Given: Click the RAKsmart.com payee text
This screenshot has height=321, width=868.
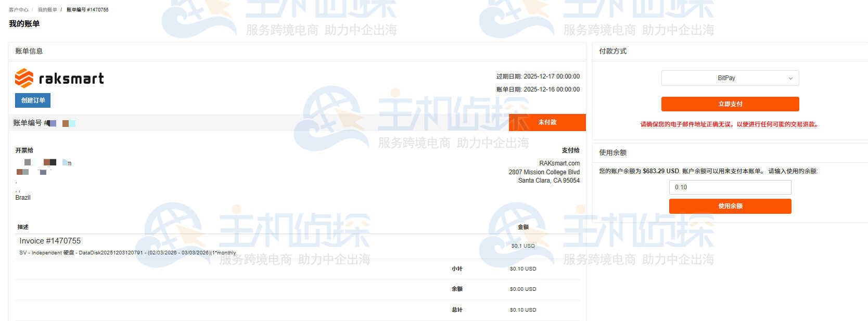Looking at the screenshot, I should (559, 163).
